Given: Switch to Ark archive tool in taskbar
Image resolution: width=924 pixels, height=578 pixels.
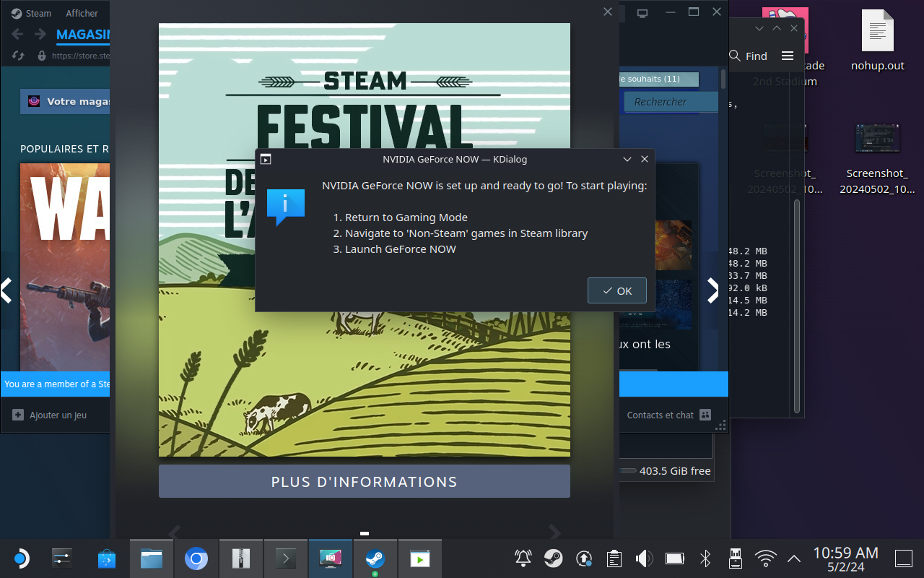Looking at the screenshot, I should pos(241,558).
